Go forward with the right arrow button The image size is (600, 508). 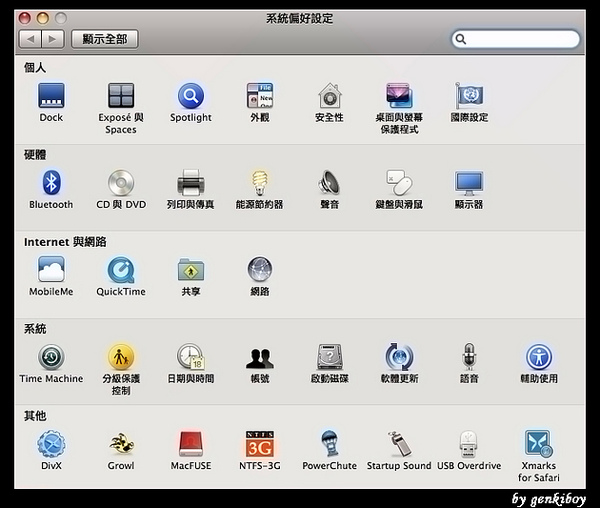(x=53, y=39)
